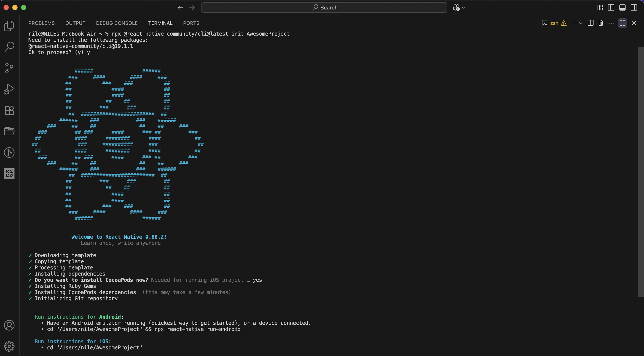This screenshot has width=644, height=356.
Task: Split the active terminal
Action: point(590,23)
